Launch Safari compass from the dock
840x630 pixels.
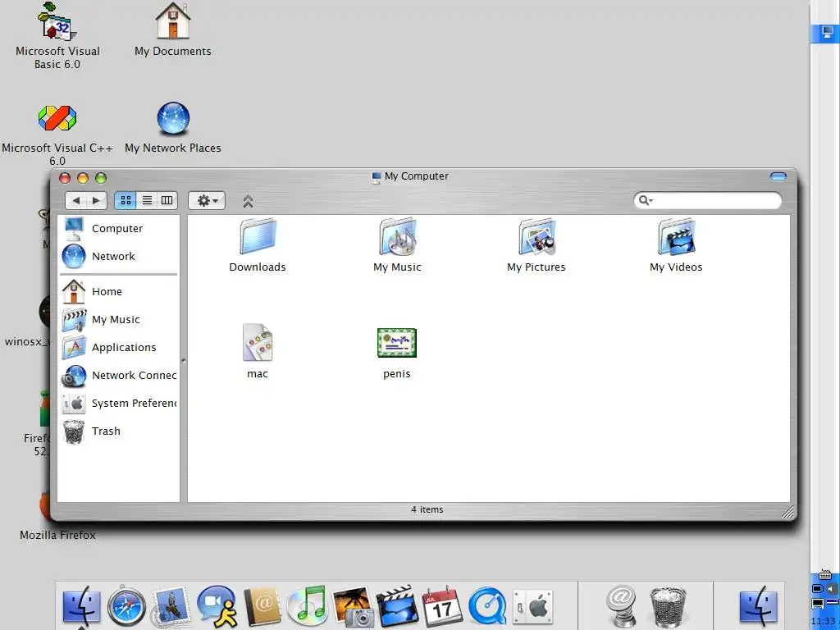126,606
